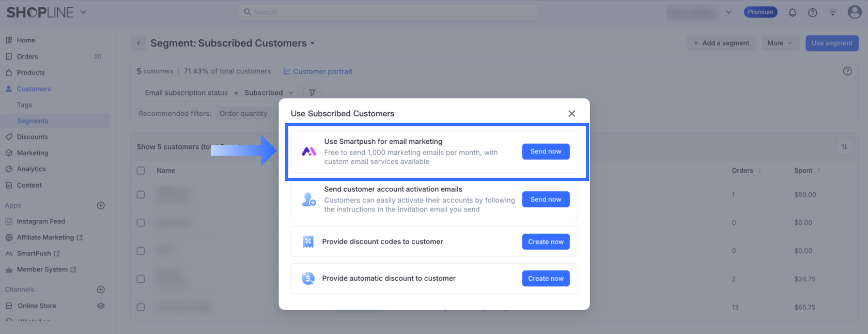Select the first customer row checkbox
868x334 pixels.
coord(141,195)
